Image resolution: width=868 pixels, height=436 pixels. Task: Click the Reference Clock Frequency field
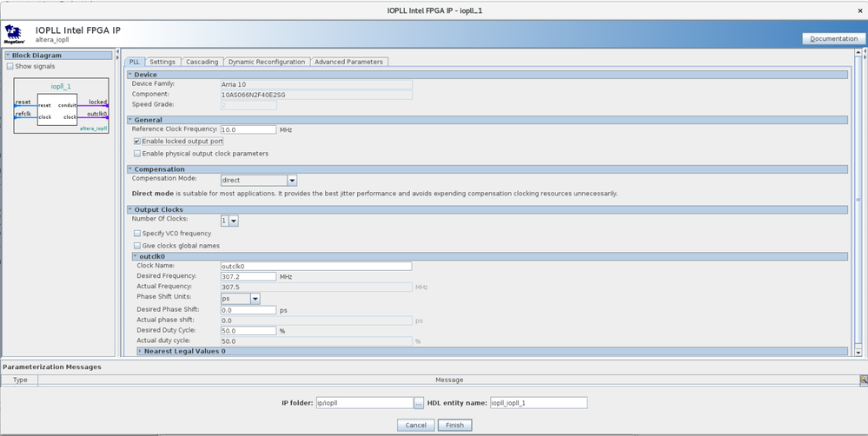pos(248,129)
